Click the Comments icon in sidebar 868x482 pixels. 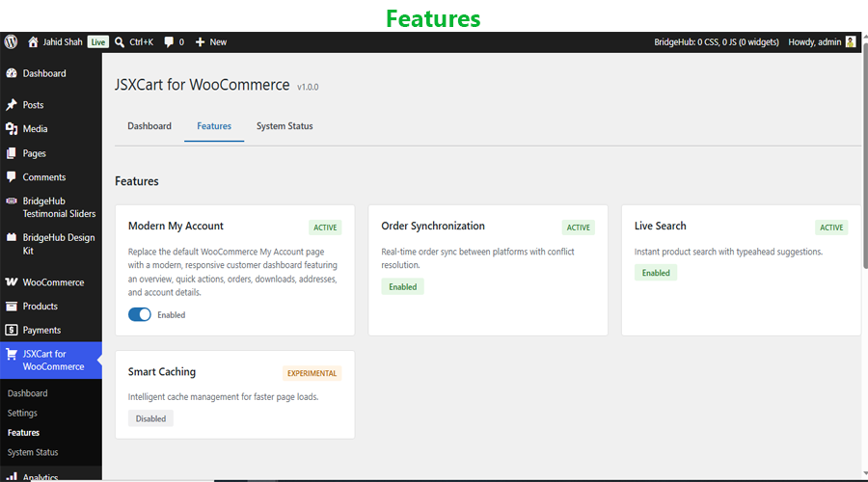[11, 177]
